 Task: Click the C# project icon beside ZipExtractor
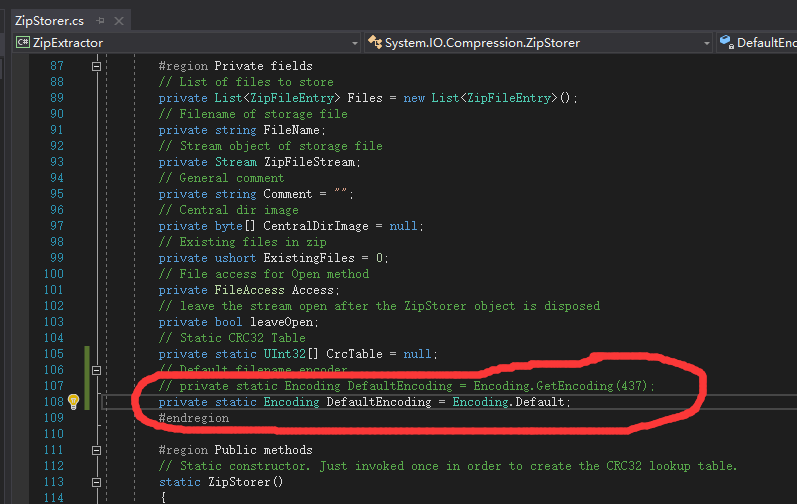[x=23, y=43]
